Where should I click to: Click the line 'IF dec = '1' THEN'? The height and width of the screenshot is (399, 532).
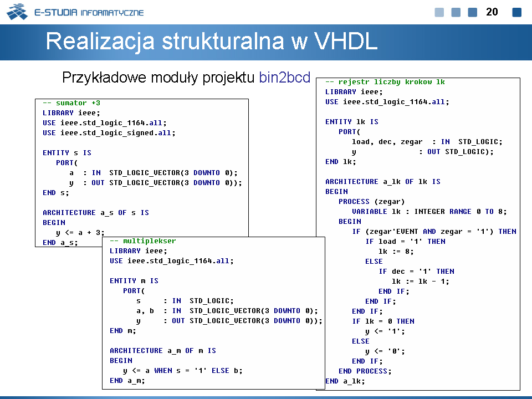point(416,272)
